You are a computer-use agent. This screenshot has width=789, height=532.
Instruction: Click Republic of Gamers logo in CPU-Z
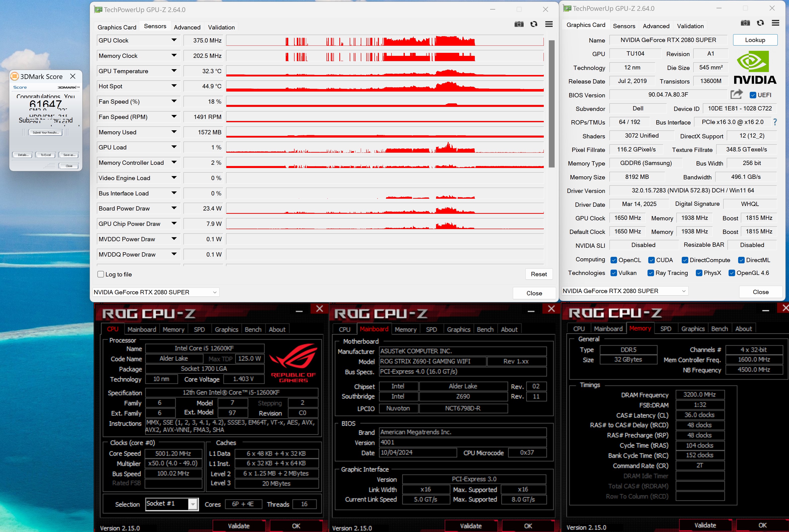pyautogui.click(x=293, y=363)
